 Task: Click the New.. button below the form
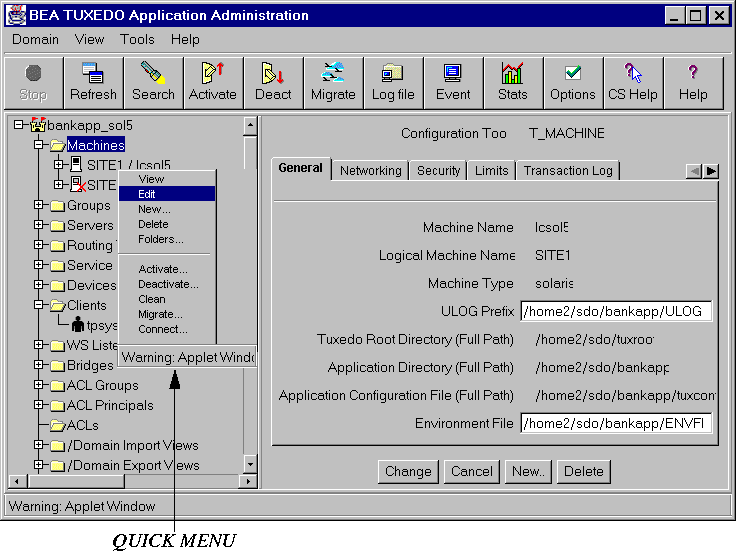click(x=528, y=471)
